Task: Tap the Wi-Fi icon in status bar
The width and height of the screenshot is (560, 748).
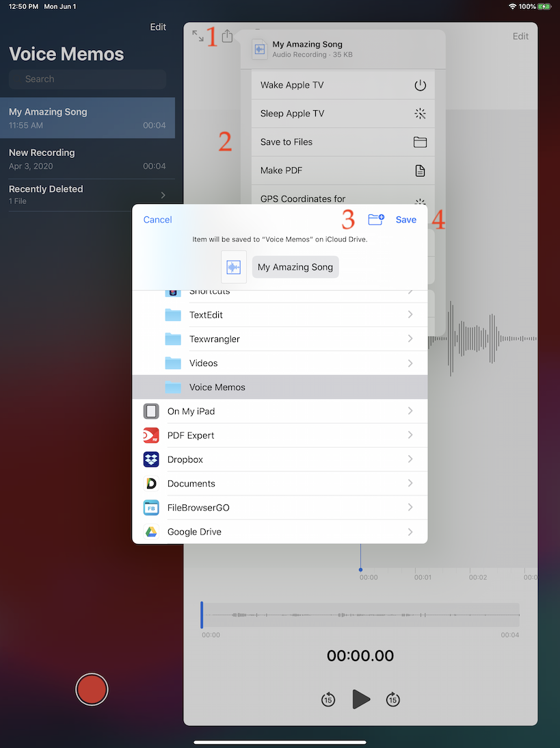Action: click(513, 7)
